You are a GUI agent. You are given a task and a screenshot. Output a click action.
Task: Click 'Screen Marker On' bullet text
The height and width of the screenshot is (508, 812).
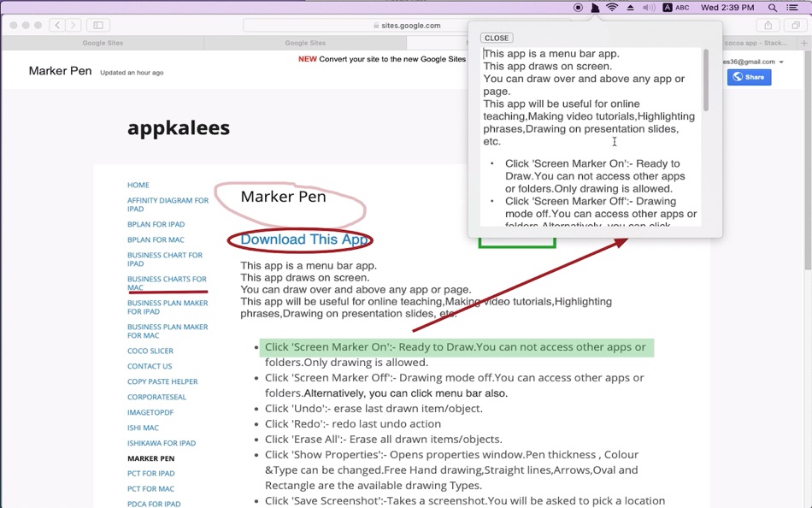tap(456, 355)
